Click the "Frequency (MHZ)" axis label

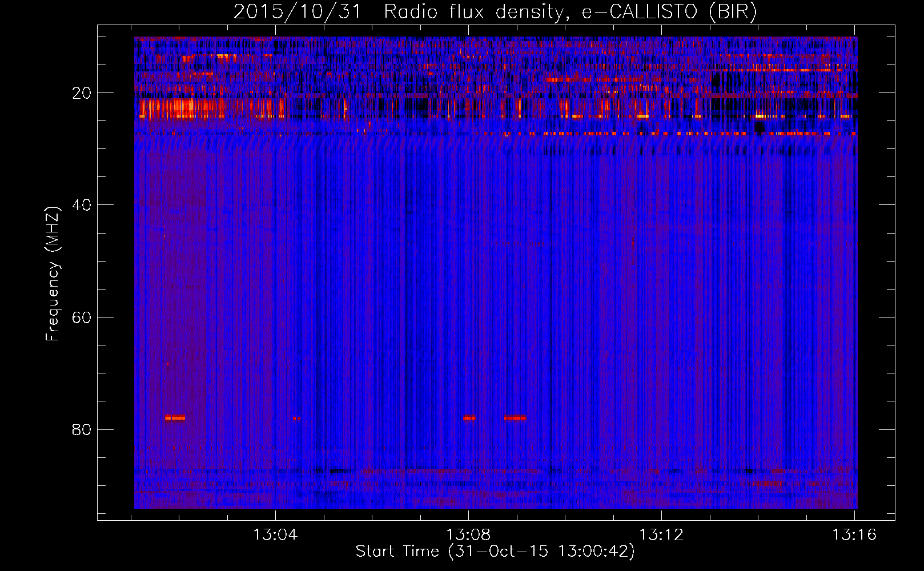coord(53,274)
